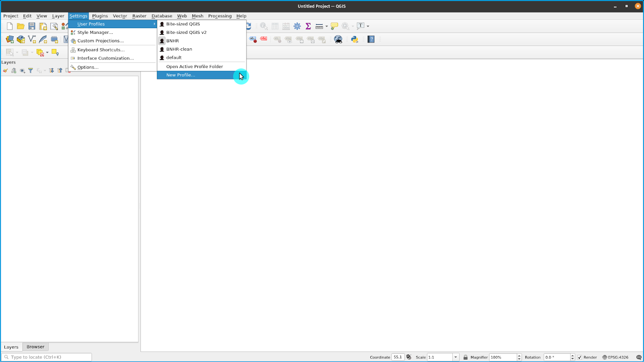The height and width of the screenshot is (362, 644).
Task: Click the log messages speech bubble icon
Action: [639, 357]
